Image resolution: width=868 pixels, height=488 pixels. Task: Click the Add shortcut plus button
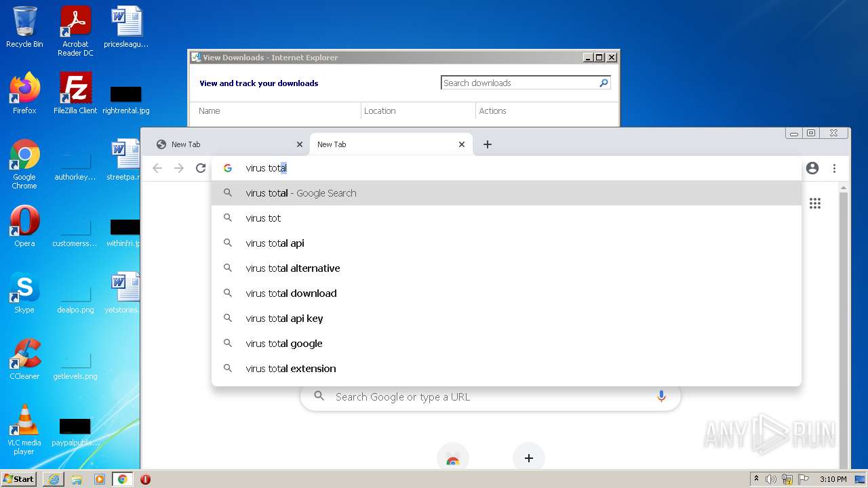[529, 458]
